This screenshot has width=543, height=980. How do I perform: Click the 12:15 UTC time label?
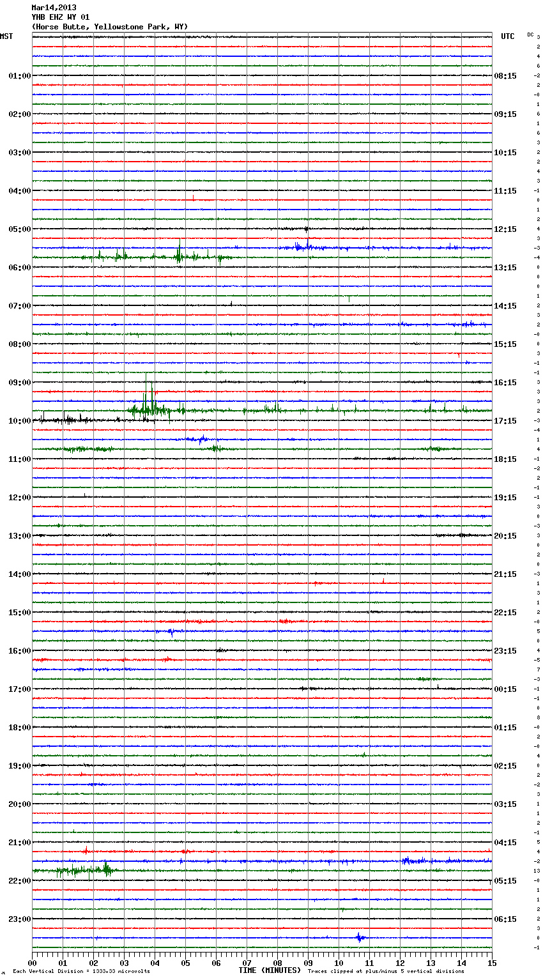pyautogui.click(x=505, y=229)
